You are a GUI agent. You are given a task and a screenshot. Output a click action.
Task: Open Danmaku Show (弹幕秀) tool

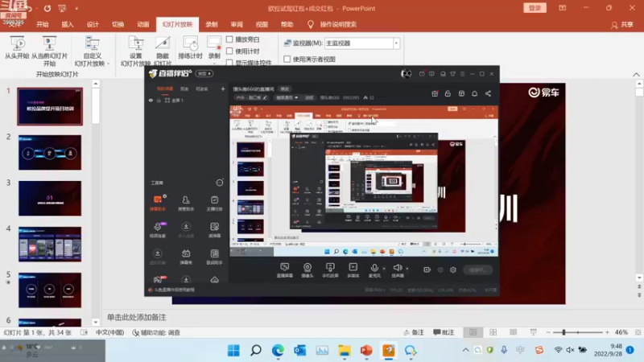186,257
